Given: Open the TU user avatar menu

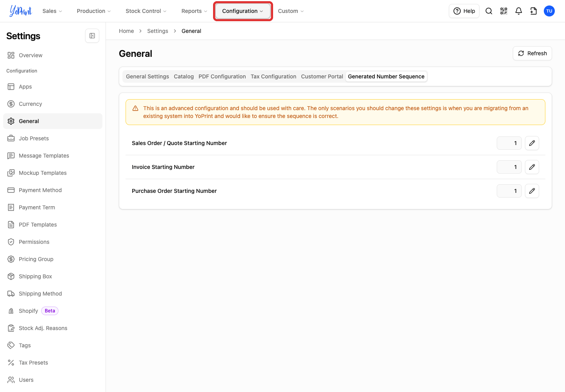Looking at the screenshot, I should pyautogui.click(x=549, y=11).
